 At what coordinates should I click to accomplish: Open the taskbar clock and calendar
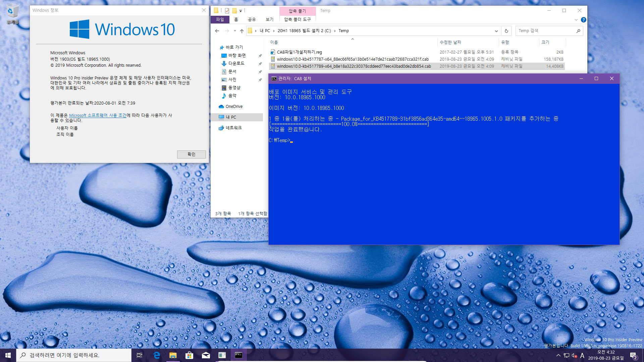[606, 355]
